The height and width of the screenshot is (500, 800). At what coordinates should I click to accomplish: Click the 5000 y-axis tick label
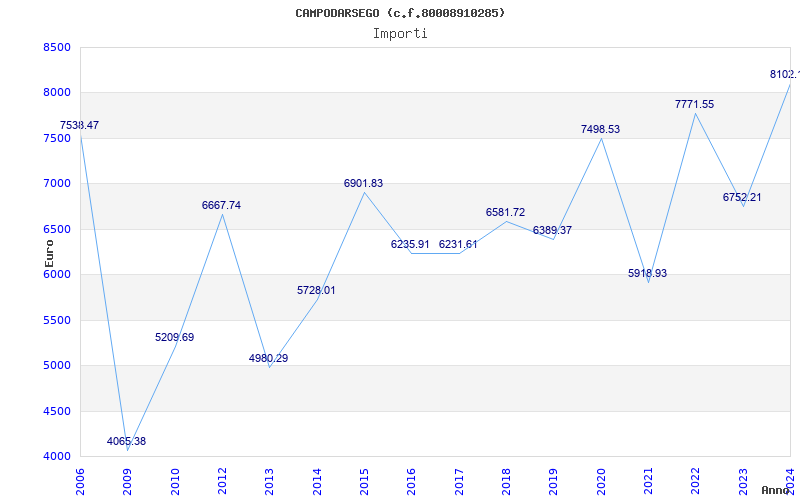coord(57,366)
